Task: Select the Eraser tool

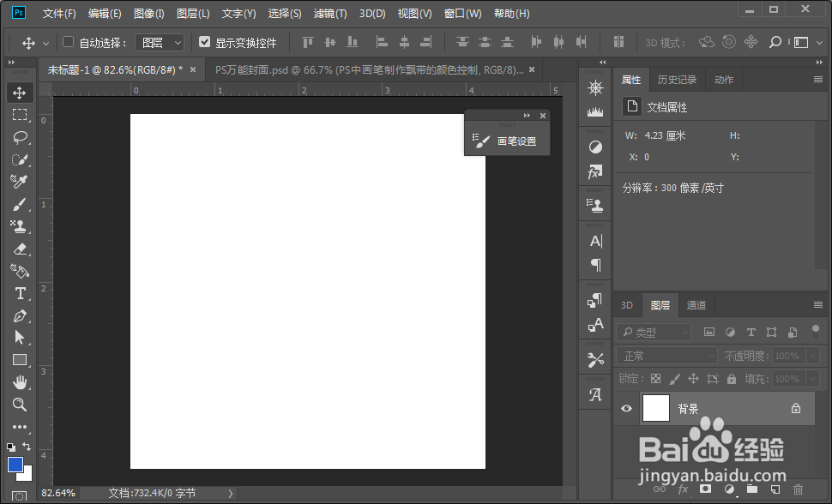Action: click(20, 249)
